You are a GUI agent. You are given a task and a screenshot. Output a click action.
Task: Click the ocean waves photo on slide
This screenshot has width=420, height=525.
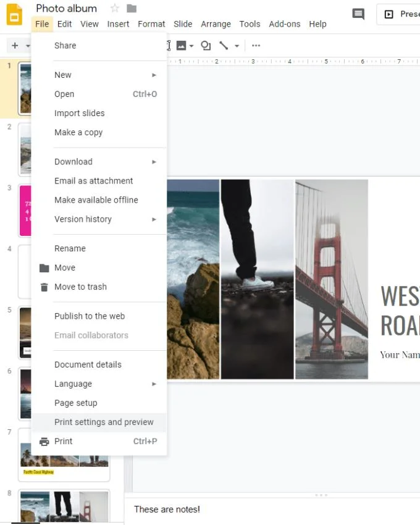tap(193, 279)
